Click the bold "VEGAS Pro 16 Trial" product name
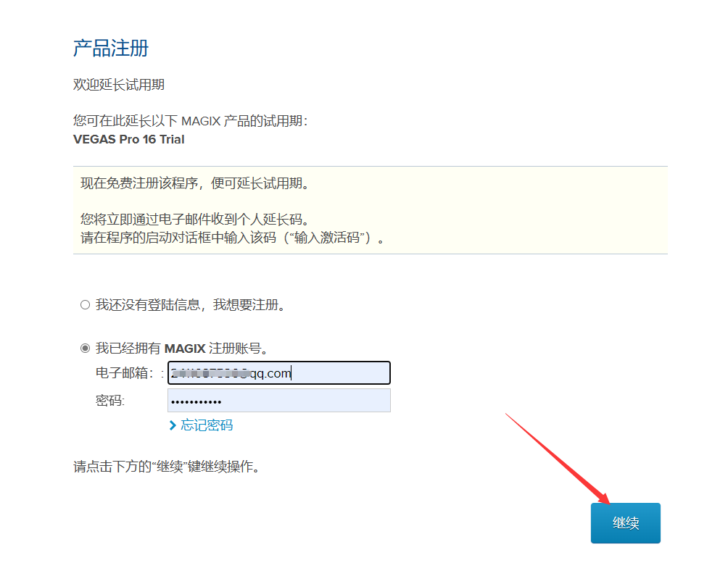The width and height of the screenshot is (728, 563). 129,139
